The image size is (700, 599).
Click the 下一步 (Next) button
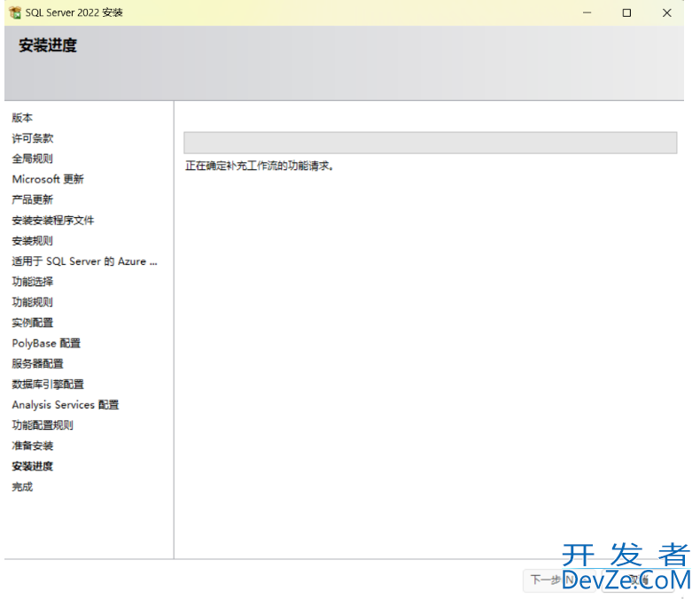pos(559,580)
